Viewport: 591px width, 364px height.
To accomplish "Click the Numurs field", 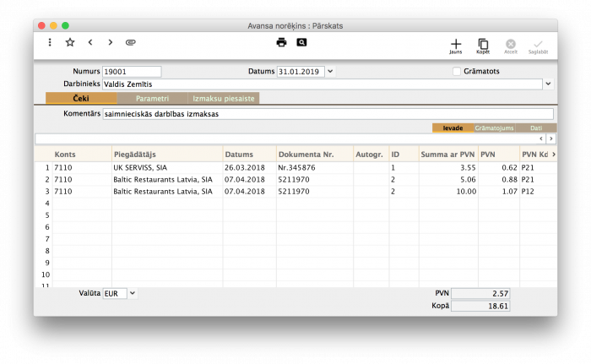I will (131, 72).
